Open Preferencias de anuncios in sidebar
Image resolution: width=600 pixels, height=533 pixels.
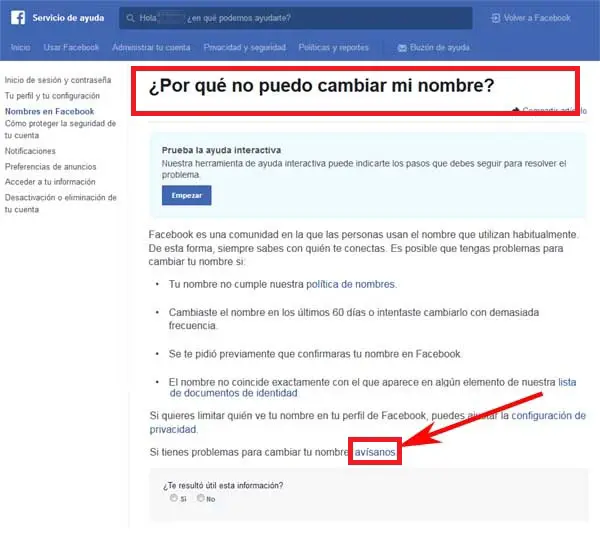51,167
